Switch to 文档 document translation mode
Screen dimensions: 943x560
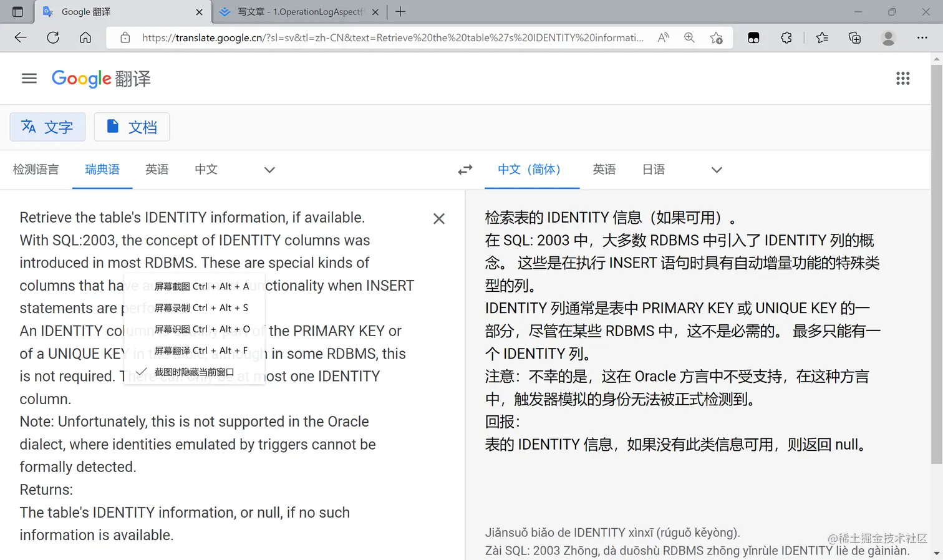tap(132, 127)
